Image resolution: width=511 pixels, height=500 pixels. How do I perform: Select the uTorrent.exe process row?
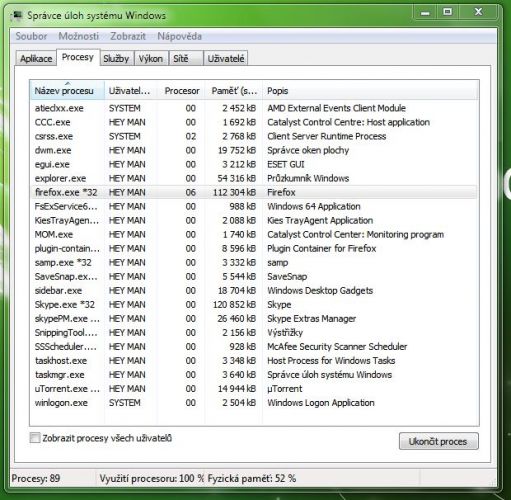tap(254, 389)
